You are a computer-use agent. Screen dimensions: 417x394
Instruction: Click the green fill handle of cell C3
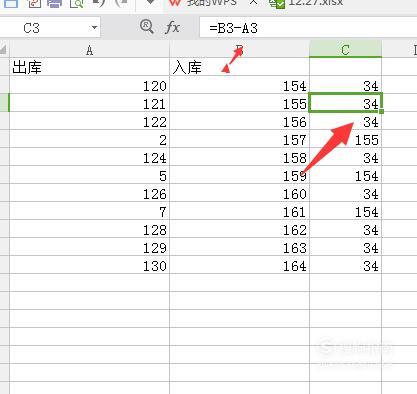pyautogui.click(x=381, y=111)
